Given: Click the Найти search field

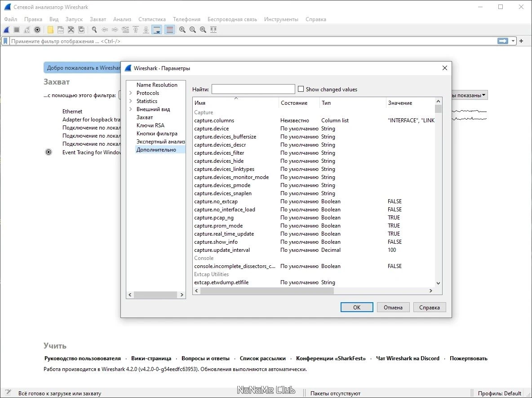Looking at the screenshot, I should (253, 89).
